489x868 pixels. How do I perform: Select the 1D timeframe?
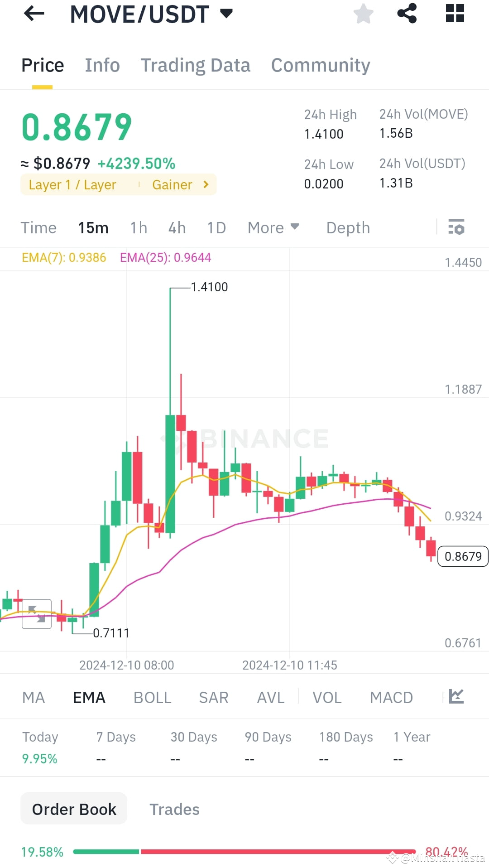click(x=216, y=227)
